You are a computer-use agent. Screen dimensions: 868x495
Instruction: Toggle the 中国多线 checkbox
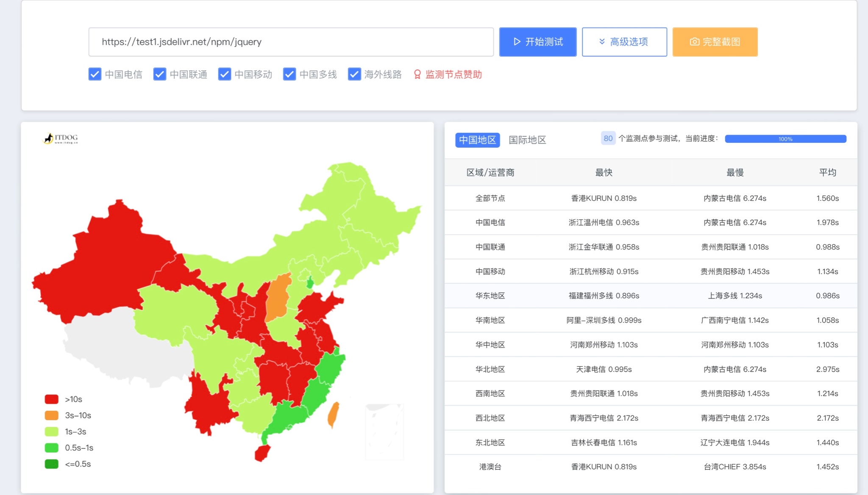289,74
